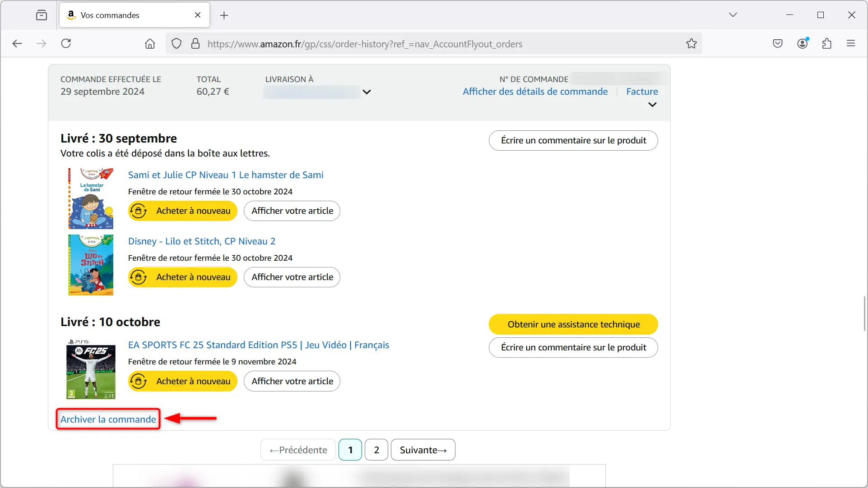
Task: Click the Lilo et Stitch book cover
Action: coord(91,265)
